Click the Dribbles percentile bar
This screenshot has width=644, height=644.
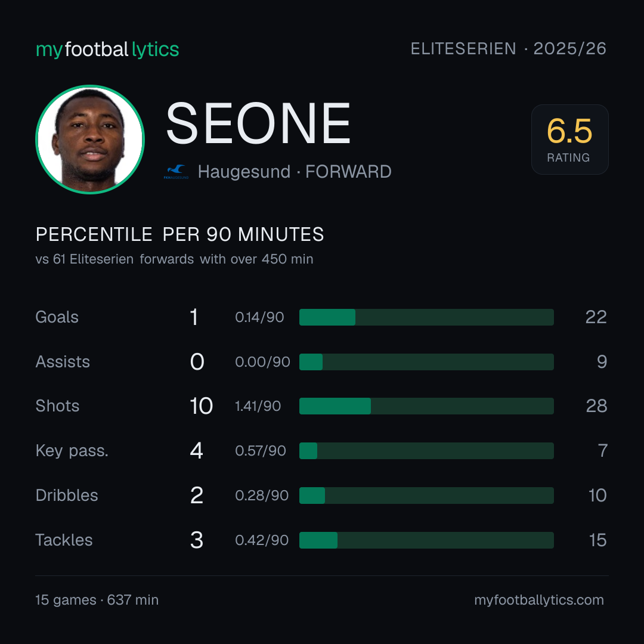click(426, 496)
